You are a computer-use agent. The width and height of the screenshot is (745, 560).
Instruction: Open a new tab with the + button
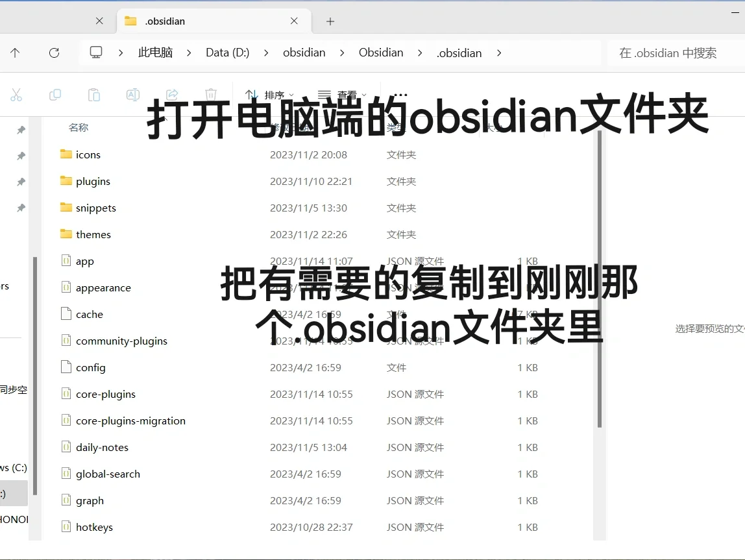330,21
